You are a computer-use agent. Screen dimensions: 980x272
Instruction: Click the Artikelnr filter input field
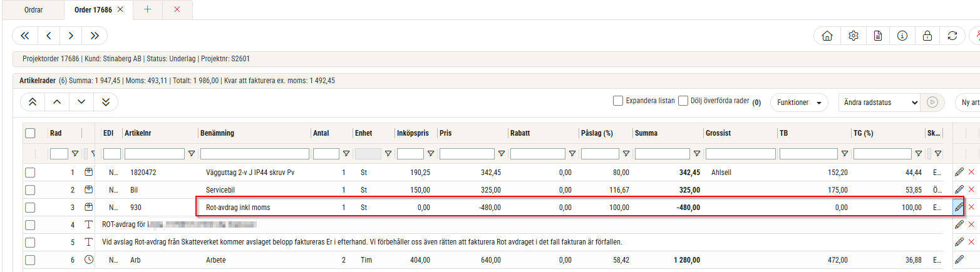[154, 153]
